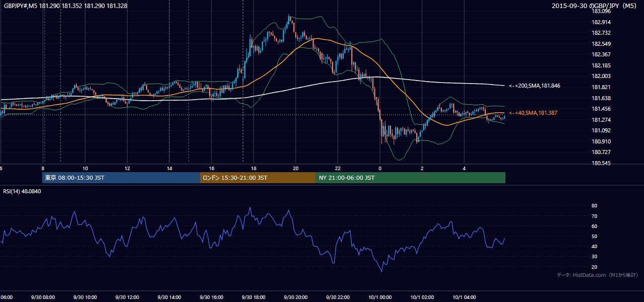Click the 9/30 12:00 time axis label

click(x=127, y=297)
